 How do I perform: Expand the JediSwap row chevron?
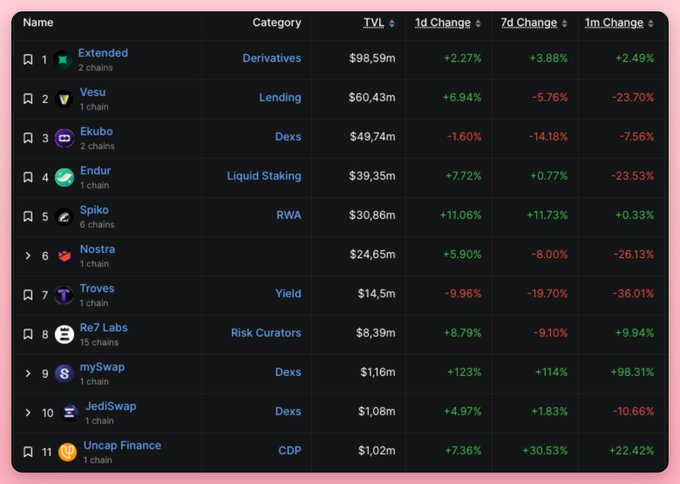[x=28, y=412]
